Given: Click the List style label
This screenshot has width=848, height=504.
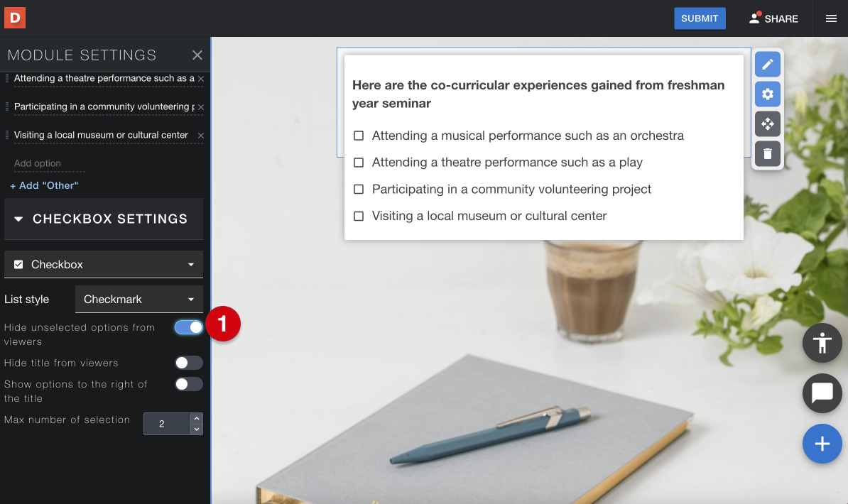Looking at the screenshot, I should 26,300.
